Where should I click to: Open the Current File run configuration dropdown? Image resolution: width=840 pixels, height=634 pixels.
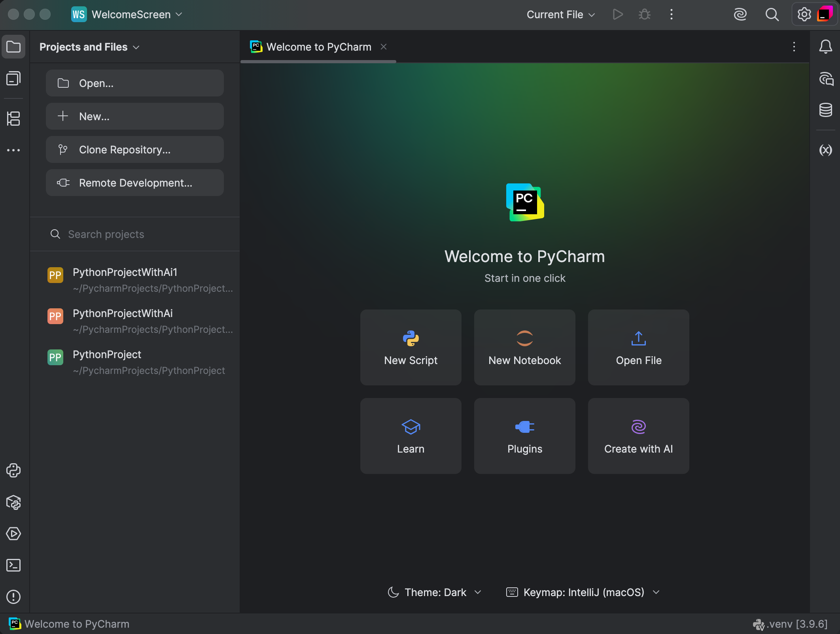click(x=561, y=15)
